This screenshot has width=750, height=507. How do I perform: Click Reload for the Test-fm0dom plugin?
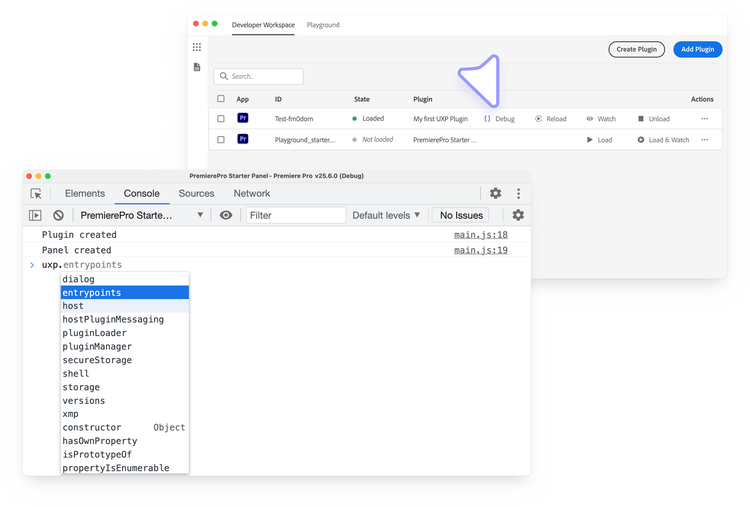(x=551, y=119)
